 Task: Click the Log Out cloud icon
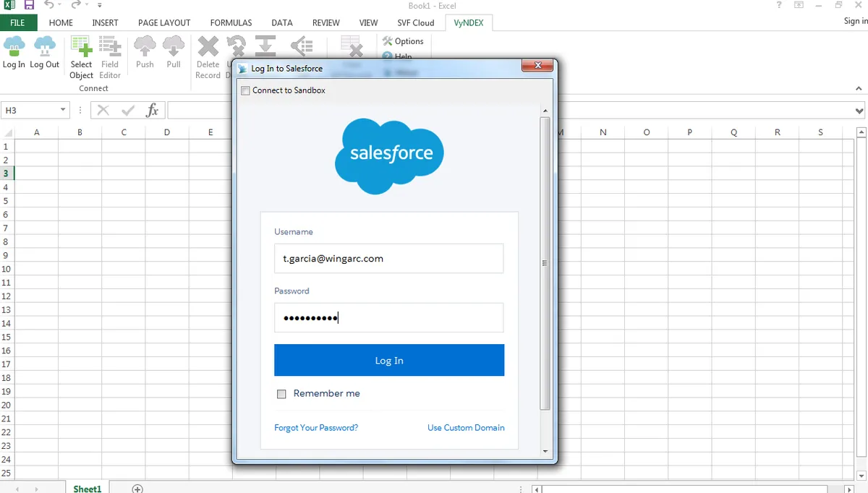click(45, 47)
